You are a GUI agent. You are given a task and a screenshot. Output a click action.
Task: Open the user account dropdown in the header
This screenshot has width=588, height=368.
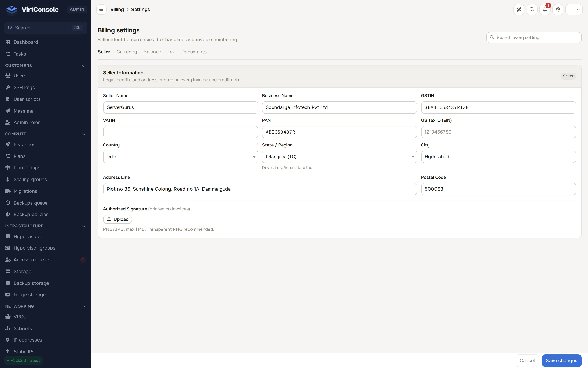pyautogui.click(x=574, y=10)
